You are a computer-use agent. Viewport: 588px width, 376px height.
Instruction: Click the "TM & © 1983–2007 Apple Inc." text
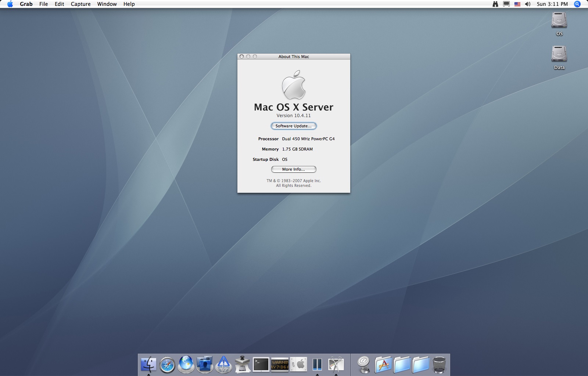pyautogui.click(x=294, y=181)
